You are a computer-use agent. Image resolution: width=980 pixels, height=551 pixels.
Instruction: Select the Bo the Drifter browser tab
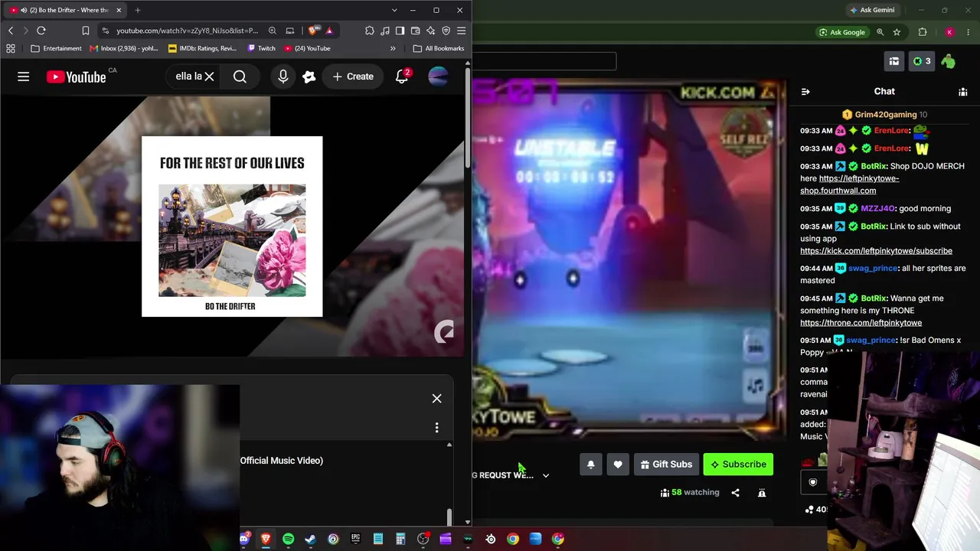tap(65, 10)
